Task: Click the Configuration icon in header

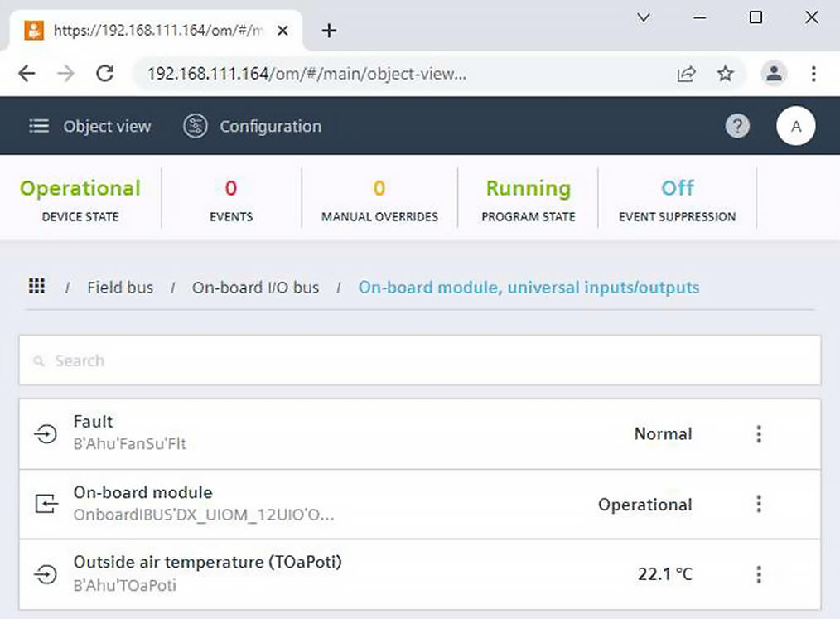Action: tap(196, 126)
